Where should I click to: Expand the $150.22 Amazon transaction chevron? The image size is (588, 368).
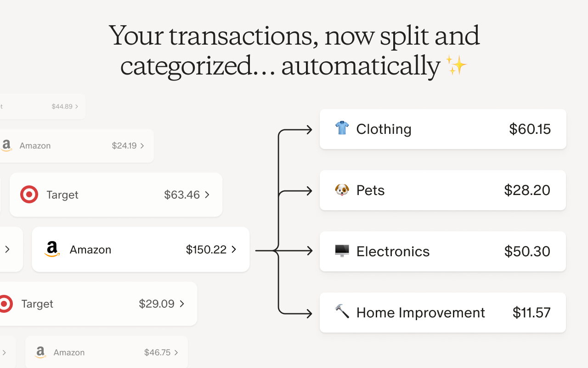tap(234, 249)
